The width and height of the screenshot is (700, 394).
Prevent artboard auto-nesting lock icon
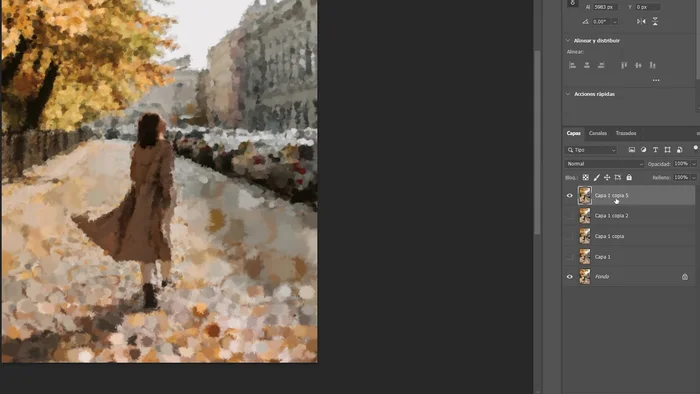pyautogui.click(x=618, y=178)
